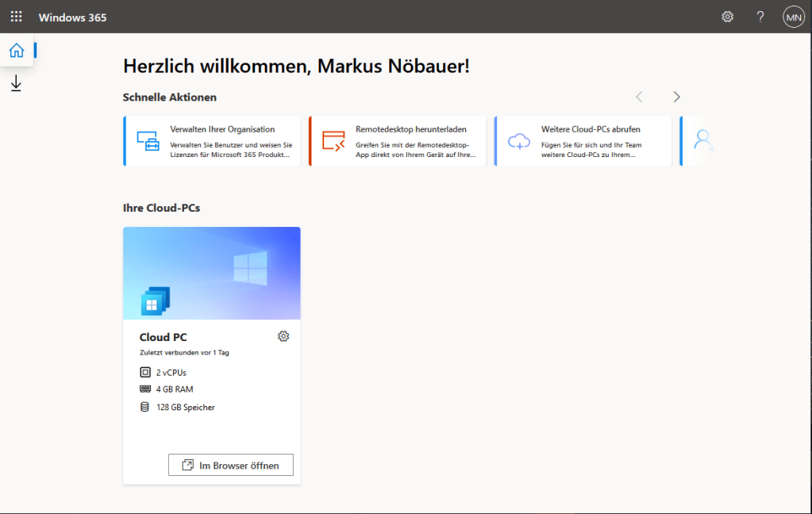The width and height of the screenshot is (812, 514).
Task: Go to Home in the sidebar
Action: pyautogui.click(x=16, y=51)
